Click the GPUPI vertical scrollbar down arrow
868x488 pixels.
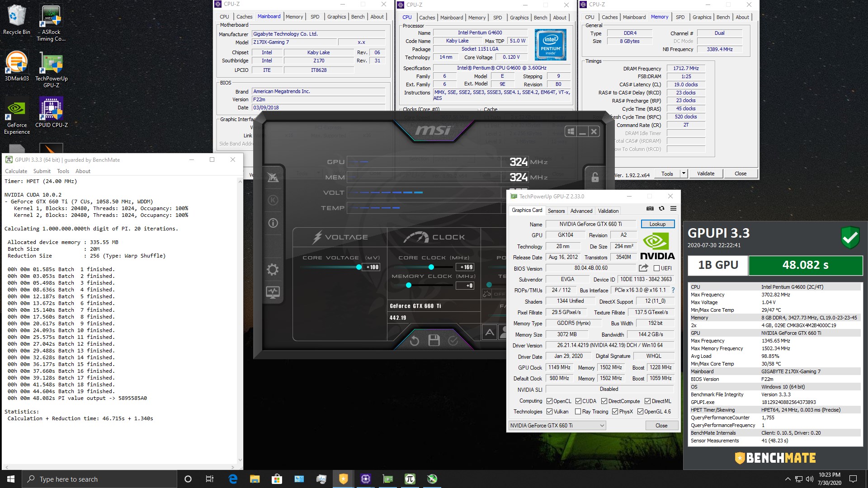click(240, 460)
